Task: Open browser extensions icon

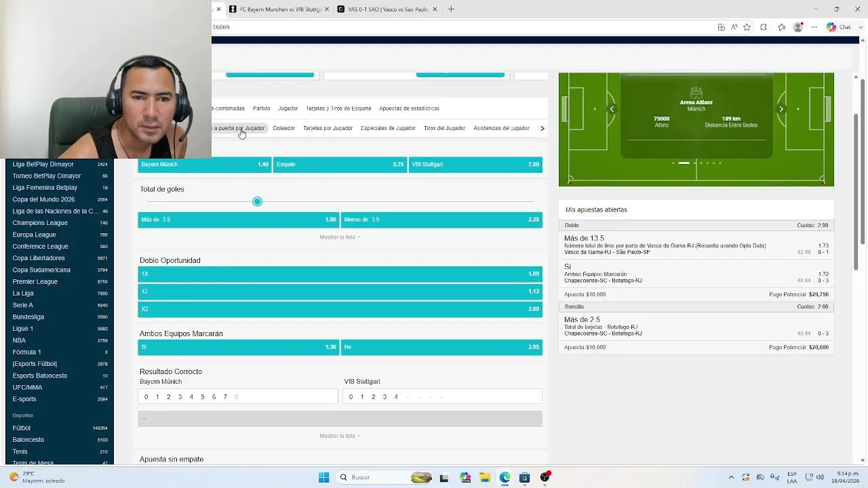Action: pyautogui.click(x=764, y=27)
